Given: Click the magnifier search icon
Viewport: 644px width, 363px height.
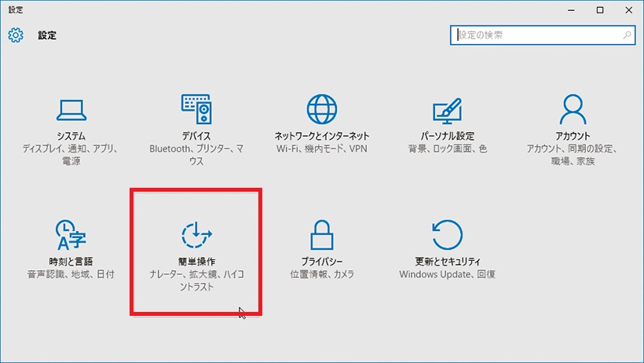Looking at the screenshot, I should tap(627, 35).
